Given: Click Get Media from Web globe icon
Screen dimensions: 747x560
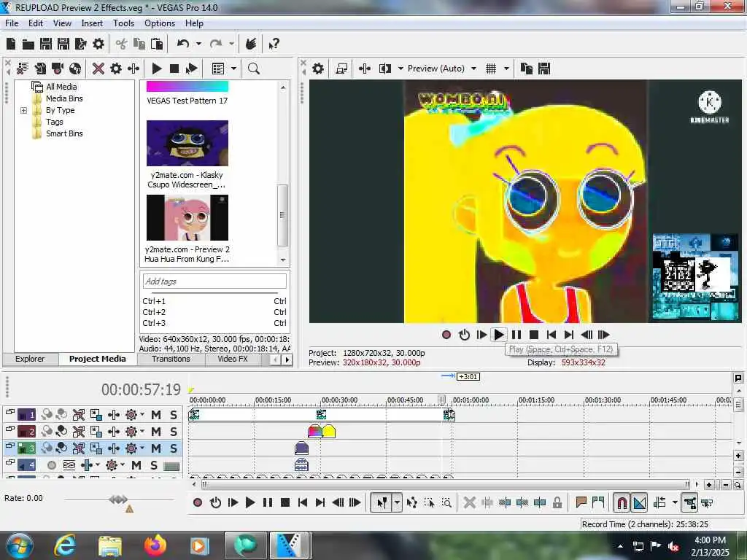Looking at the screenshot, I should 75,69.
